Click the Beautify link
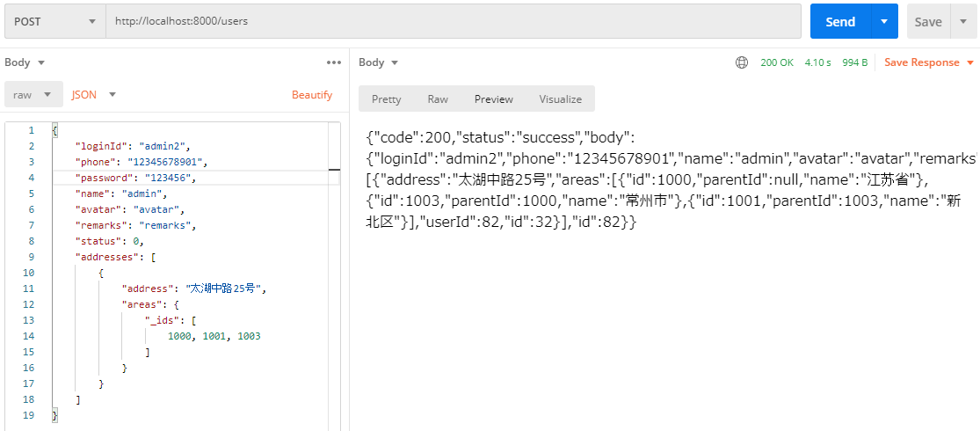The height and width of the screenshot is (431, 980). [x=312, y=95]
